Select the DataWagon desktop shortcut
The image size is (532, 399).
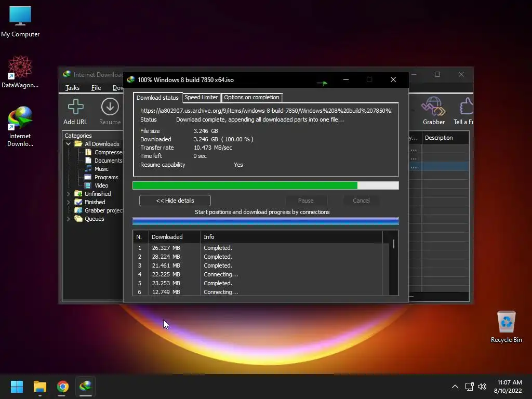20,72
